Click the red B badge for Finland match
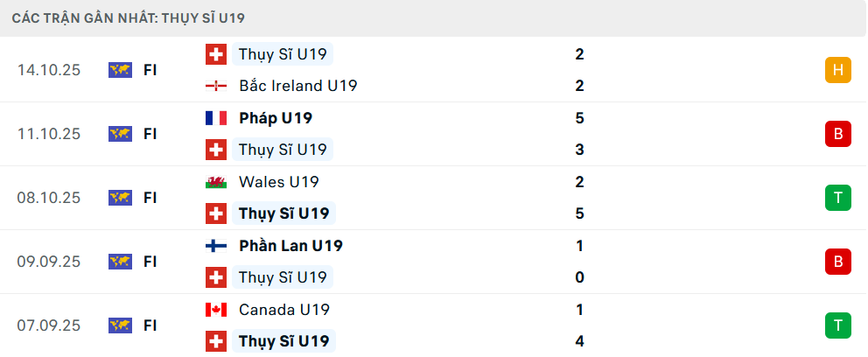Screen dimensions: 868x357 tap(837, 262)
